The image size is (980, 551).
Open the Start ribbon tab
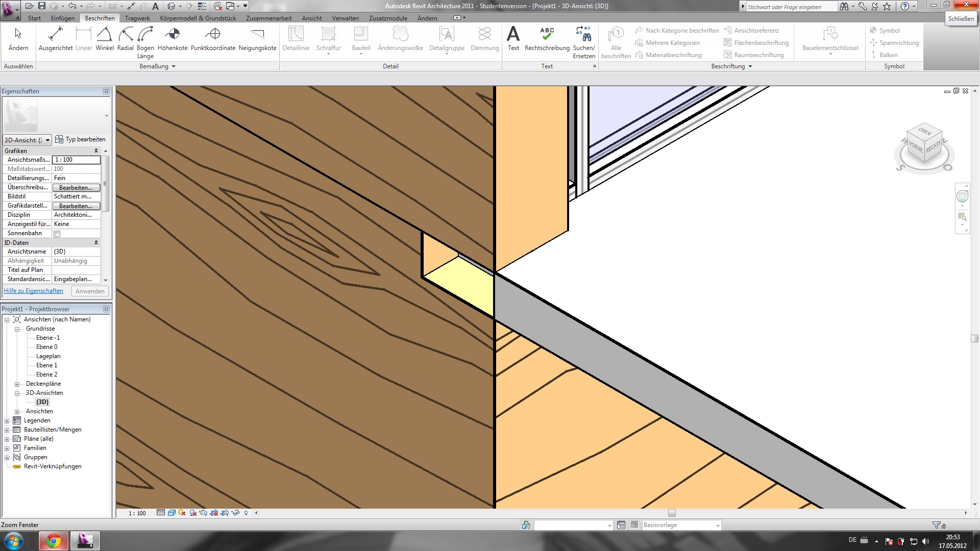[34, 18]
